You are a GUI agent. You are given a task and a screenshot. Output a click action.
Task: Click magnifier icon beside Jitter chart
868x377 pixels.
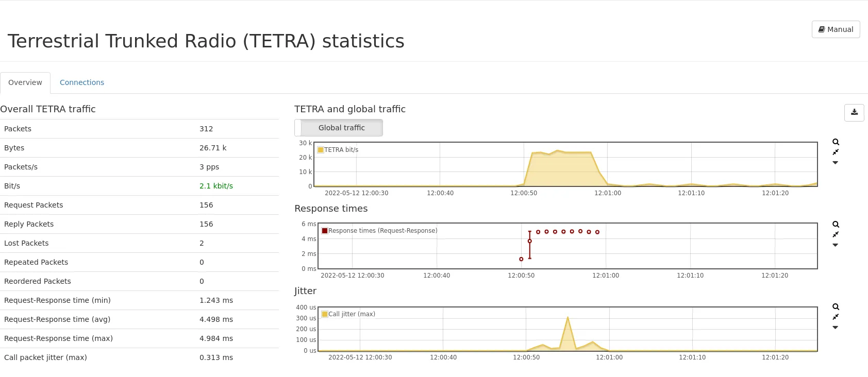[x=836, y=307]
